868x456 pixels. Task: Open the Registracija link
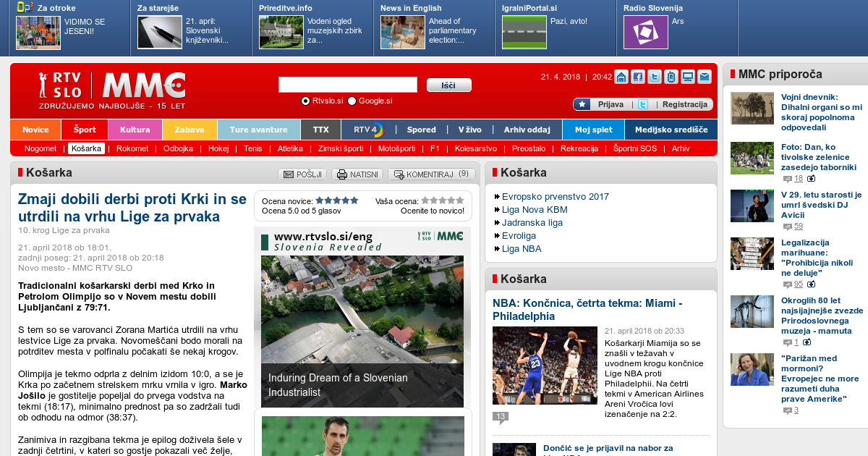click(x=684, y=104)
